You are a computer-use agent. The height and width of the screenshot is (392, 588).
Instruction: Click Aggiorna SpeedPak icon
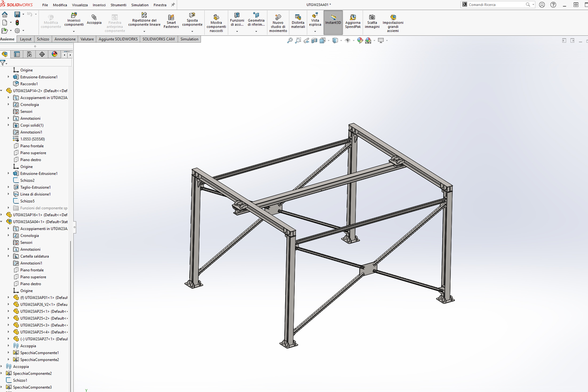[x=353, y=17]
